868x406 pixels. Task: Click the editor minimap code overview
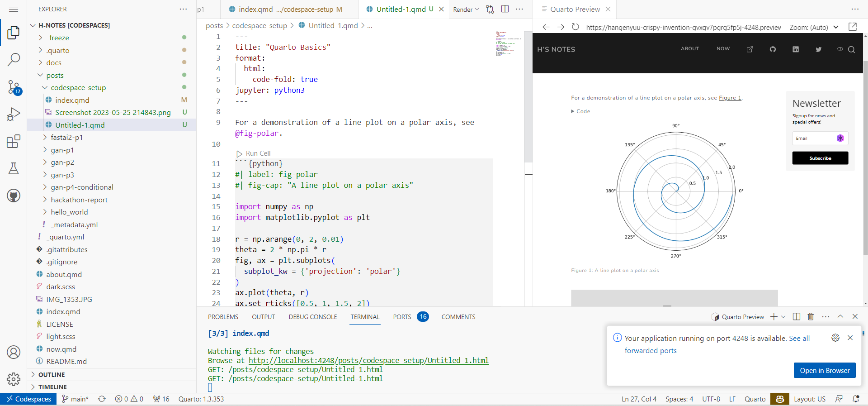tap(509, 44)
